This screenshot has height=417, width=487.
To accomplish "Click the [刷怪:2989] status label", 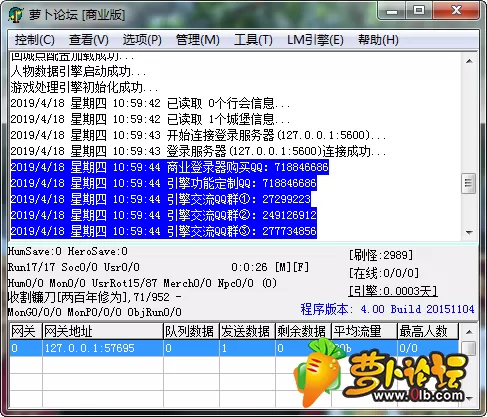I will click(x=381, y=255).
